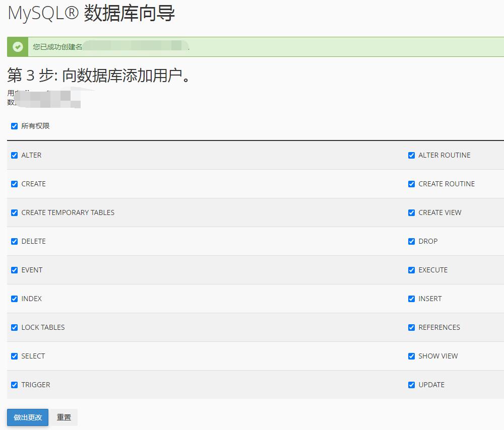504x430 pixels.
Task: Click the UPDATE label text
Action: (x=431, y=385)
